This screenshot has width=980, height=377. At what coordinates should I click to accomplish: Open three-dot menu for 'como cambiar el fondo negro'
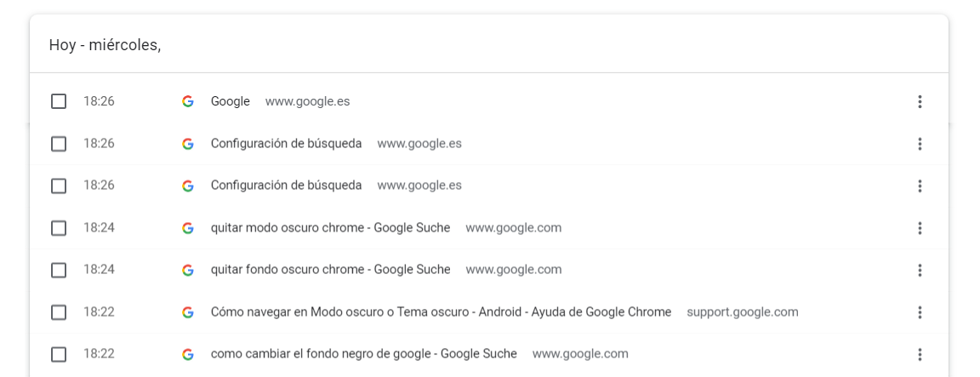920,354
